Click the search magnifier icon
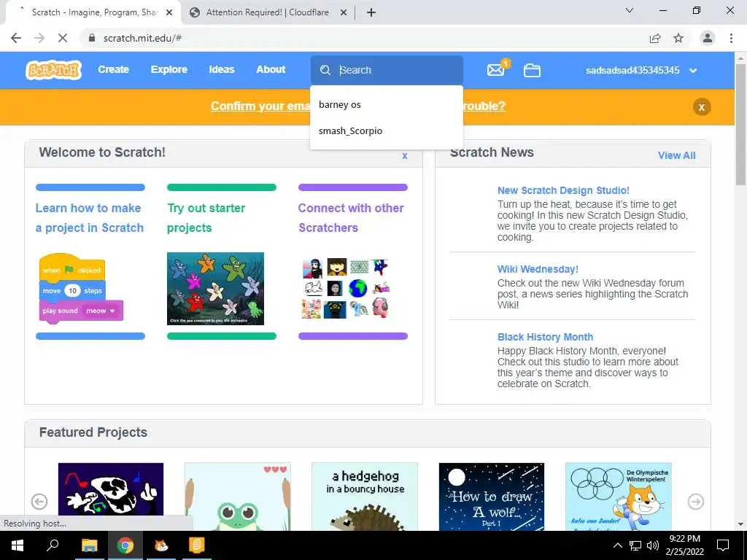 (325, 70)
